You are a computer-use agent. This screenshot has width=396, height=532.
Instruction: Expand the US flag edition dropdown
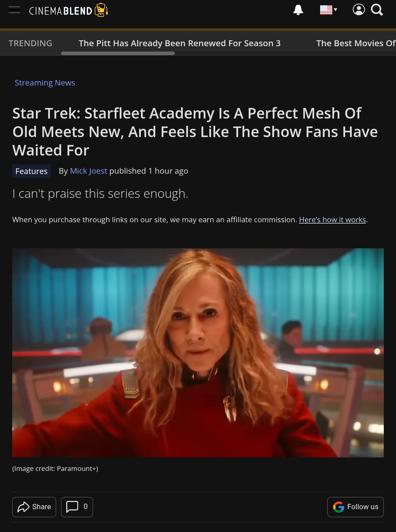click(328, 10)
